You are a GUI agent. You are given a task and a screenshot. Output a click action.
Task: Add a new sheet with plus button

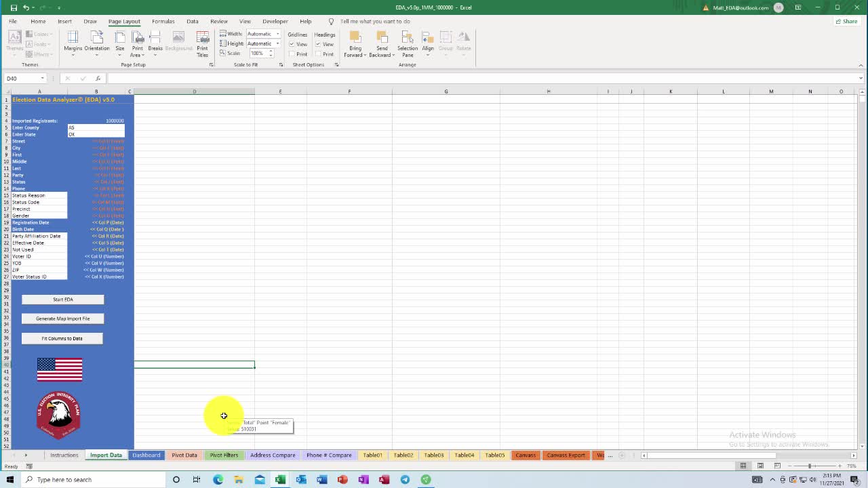point(622,455)
